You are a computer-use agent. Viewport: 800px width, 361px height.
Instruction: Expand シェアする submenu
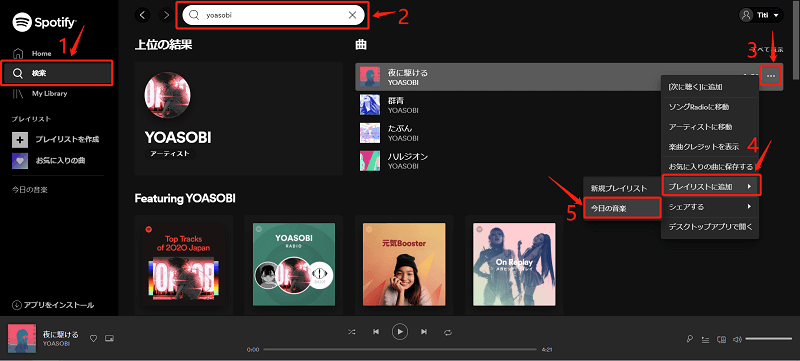(x=710, y=207)
